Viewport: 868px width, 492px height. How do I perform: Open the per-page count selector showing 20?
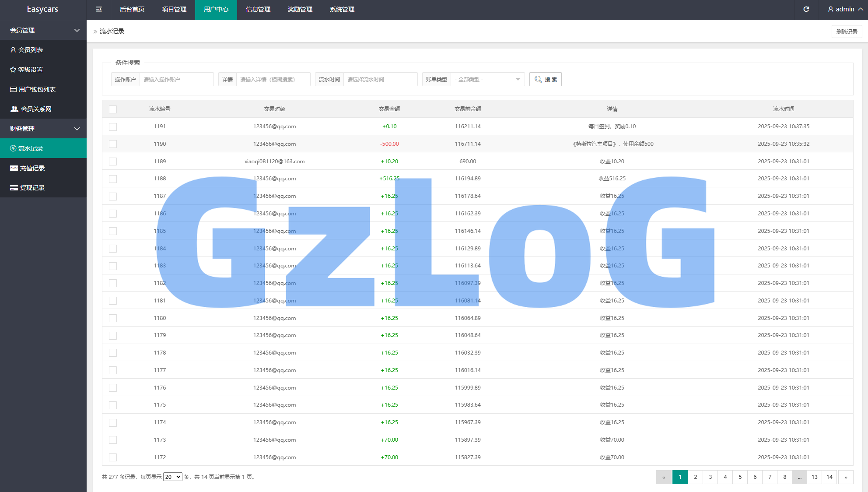click(x=172, y=477)
